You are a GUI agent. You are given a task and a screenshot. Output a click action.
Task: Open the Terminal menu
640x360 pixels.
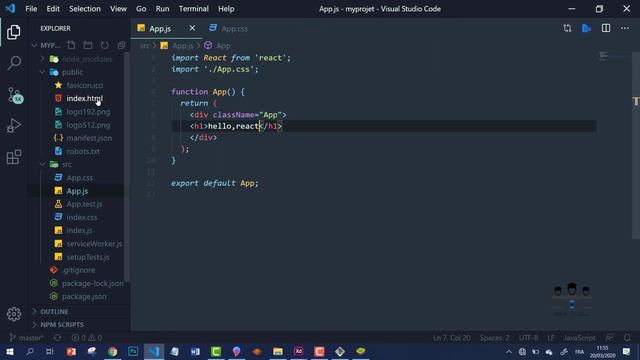pyautogui.click(x=193, y=9)
